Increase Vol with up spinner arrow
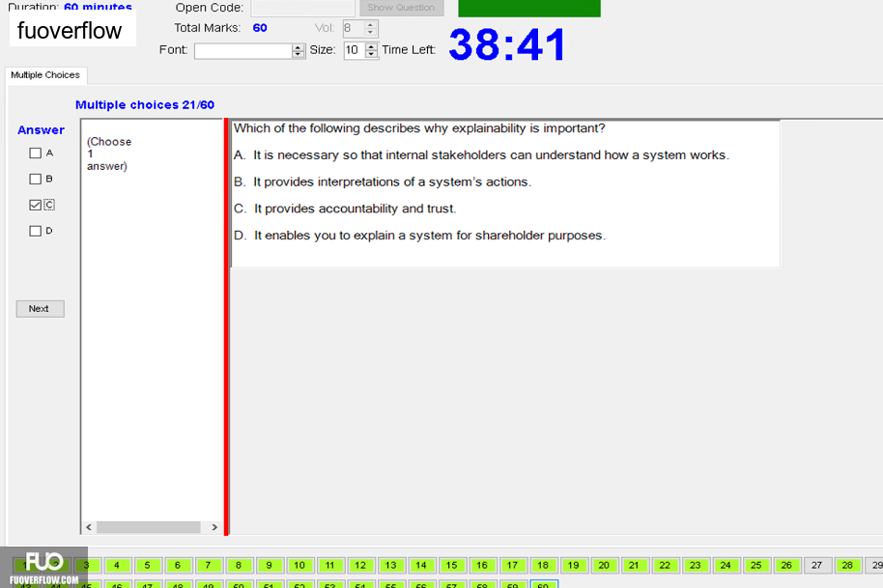 point(370,25)
